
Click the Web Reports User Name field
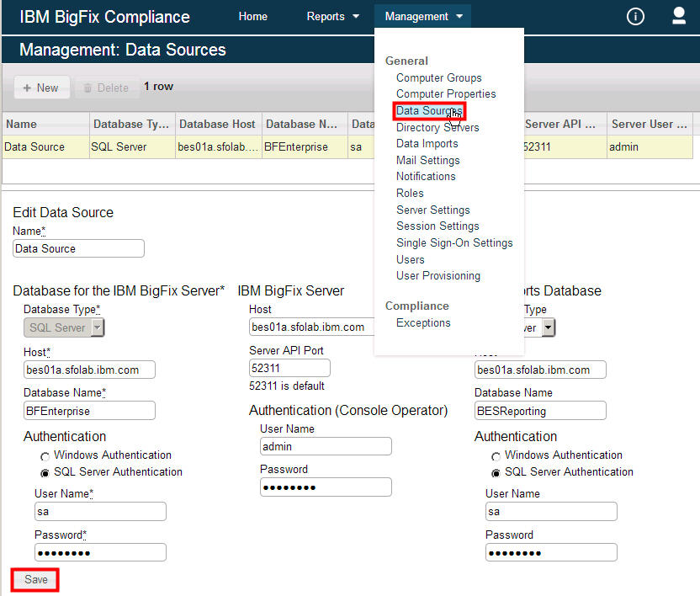click(551, 512)
